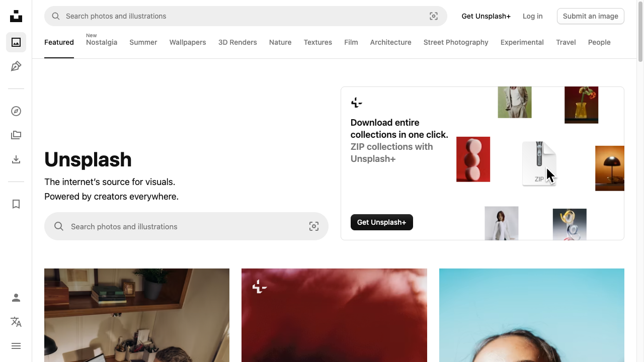Open the portrait photo on blue background

coord(532,315)
